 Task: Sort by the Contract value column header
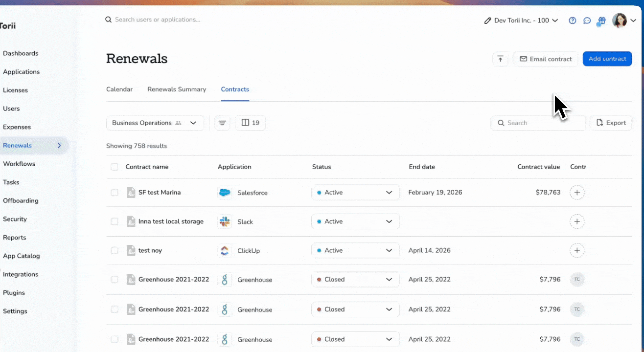coord(538,167)
